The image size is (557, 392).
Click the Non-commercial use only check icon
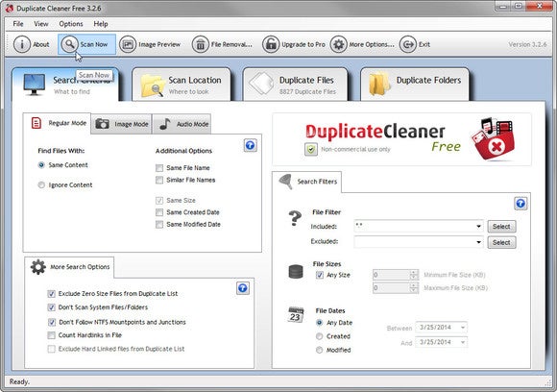[311, 149]
